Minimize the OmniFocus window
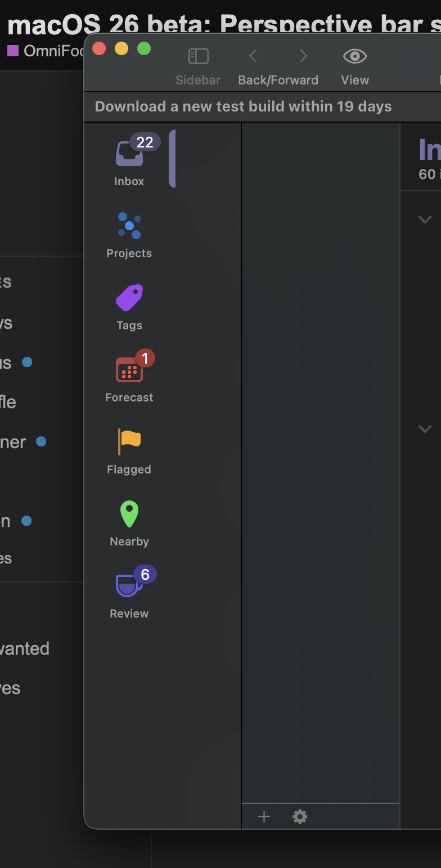 [x=121, y=48]
